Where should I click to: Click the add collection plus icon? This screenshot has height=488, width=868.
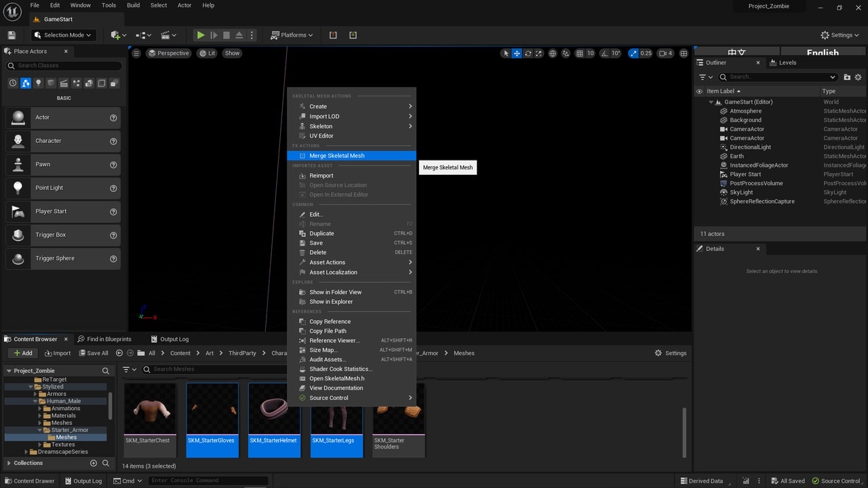coord(94,463)
